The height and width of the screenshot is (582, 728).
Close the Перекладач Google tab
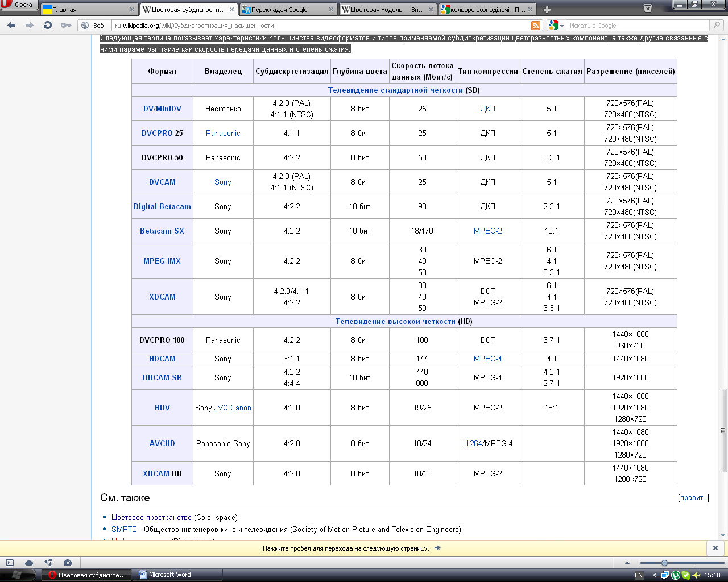click(x=332, y=10)
